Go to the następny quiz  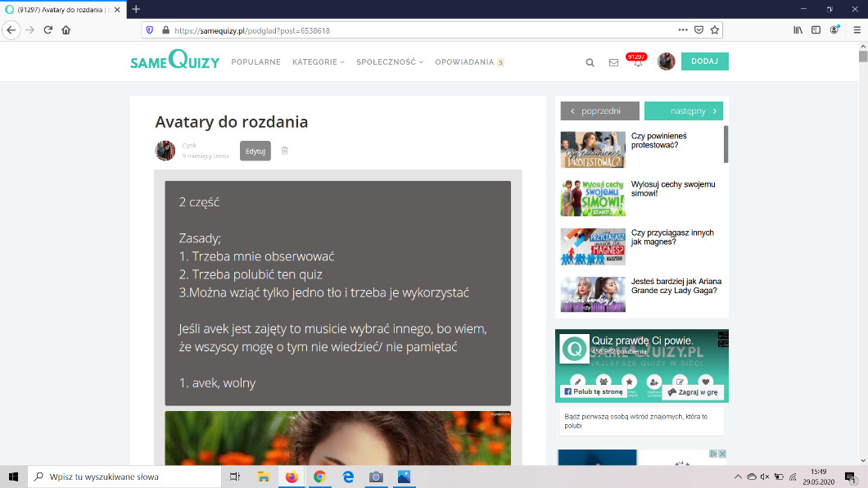[683, 111]
